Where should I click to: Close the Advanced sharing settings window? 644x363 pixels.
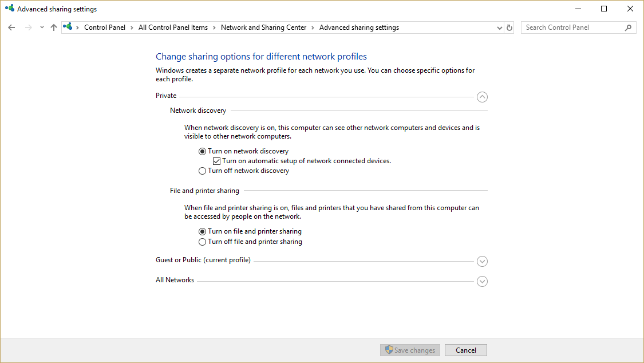coord(630,9)
